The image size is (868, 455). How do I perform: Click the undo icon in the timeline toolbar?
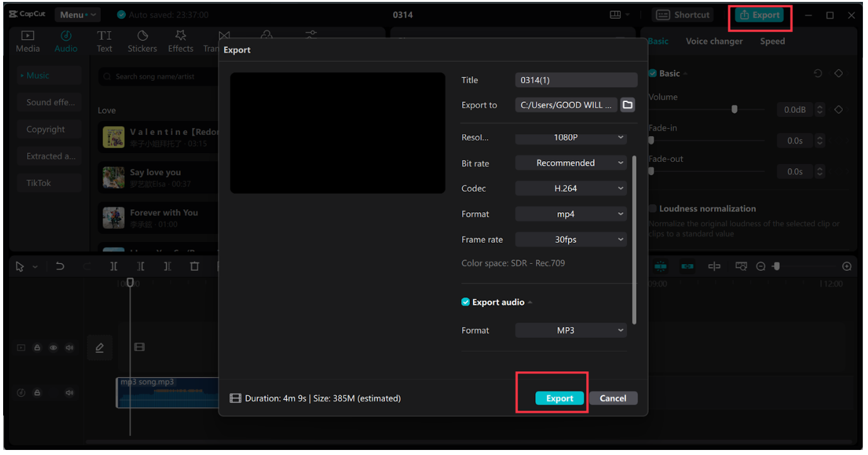[x=60, y=266]
